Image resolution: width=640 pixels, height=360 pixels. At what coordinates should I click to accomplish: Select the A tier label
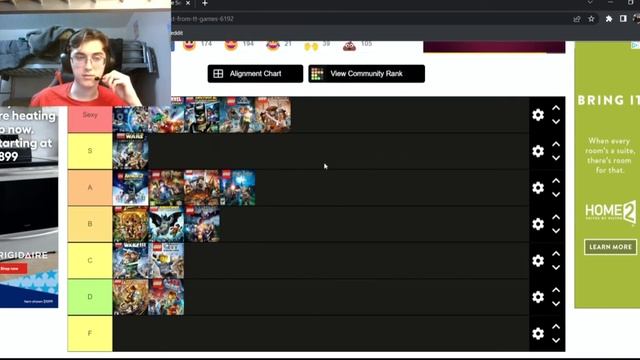90,188
